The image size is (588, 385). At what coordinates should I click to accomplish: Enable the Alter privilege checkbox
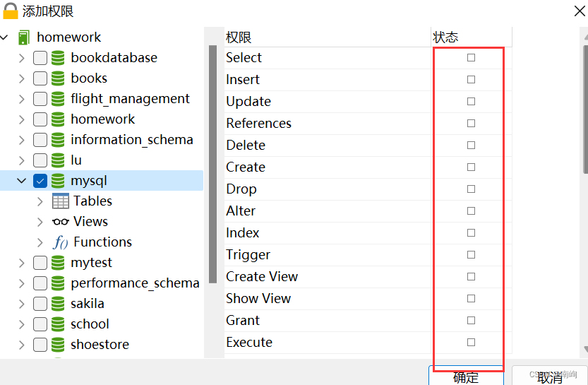(471, 211)
